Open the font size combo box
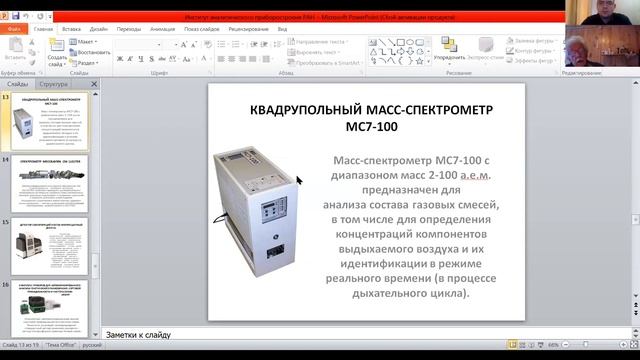Screen dimensions: 640x360 tap(171, 44)
